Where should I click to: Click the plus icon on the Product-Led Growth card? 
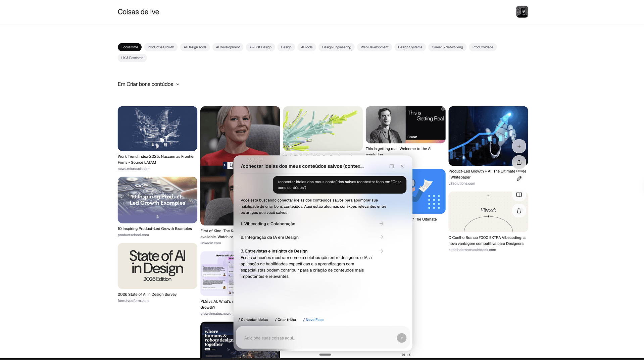coord(519,146)
